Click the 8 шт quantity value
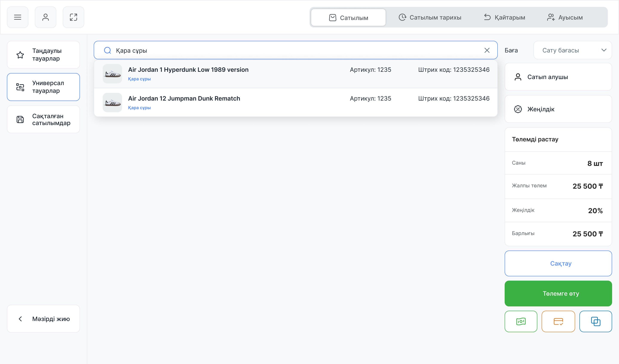Viewport: 619px width, 364px height. pos(595,163)
